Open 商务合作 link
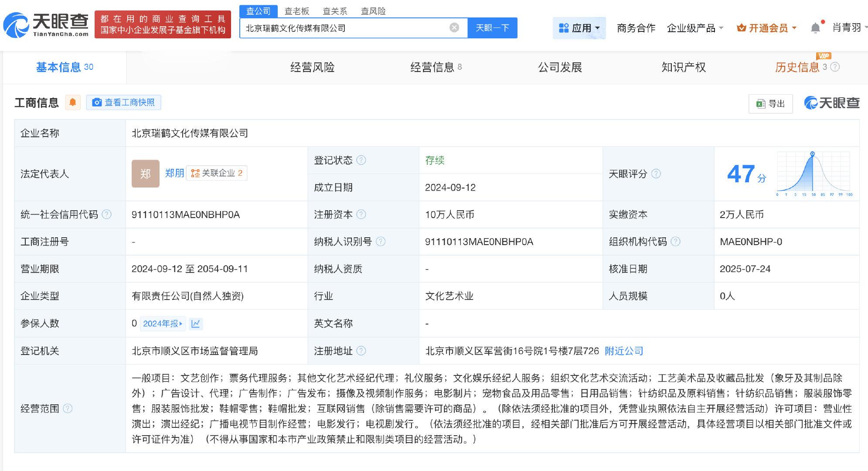This screenshot has height=471, width=868. pyautogui.click(x=636, y=28)
